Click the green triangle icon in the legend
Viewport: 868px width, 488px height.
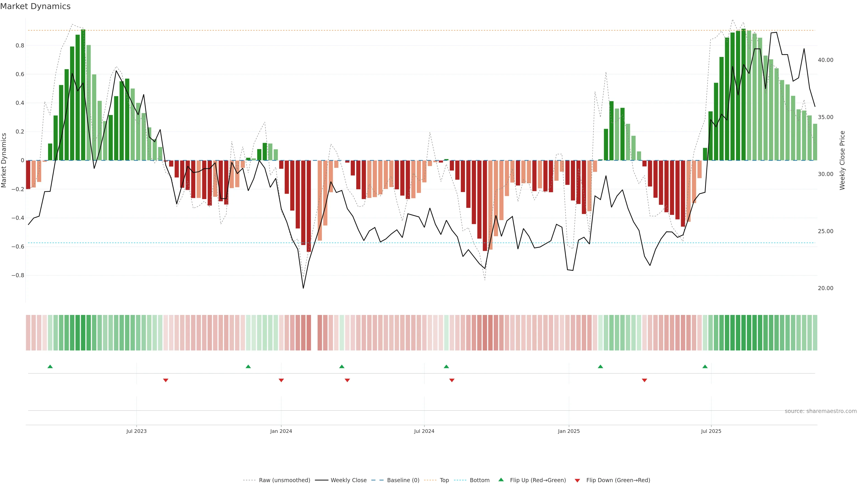(x=501, y=480)
